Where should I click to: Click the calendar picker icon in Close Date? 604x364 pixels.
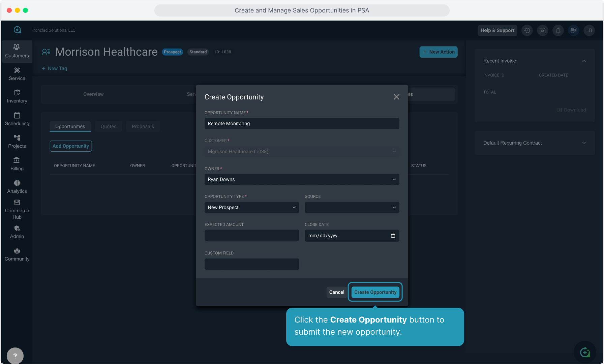[x=393, y=236]
